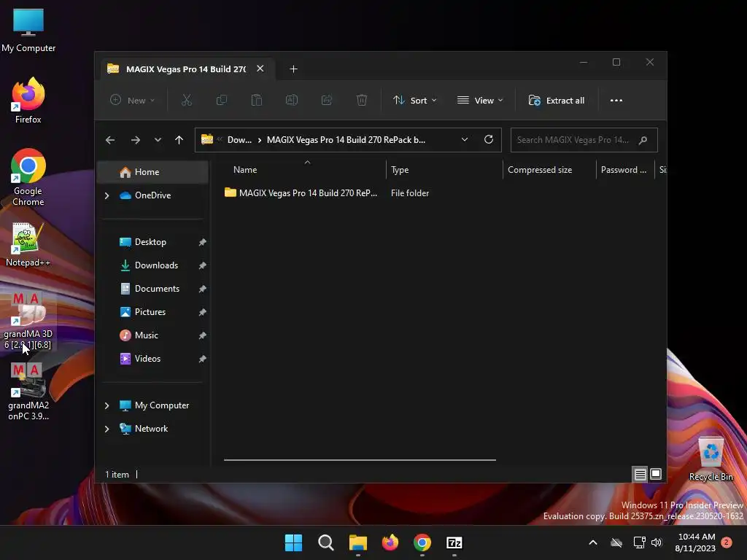The height and width of the screenshot is (560, 747).
Task: Click the Copy icon in toolbar
Action: pyautogui.click(x=222, y=101)
